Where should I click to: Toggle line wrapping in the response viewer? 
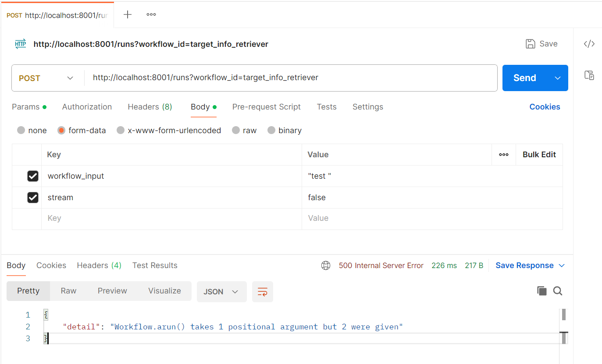pos(262,291)
